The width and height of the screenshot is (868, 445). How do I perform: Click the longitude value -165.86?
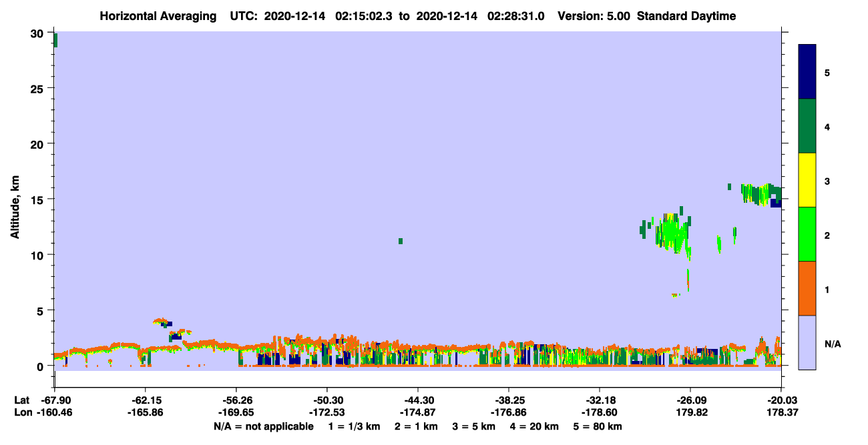click(145, 413)
